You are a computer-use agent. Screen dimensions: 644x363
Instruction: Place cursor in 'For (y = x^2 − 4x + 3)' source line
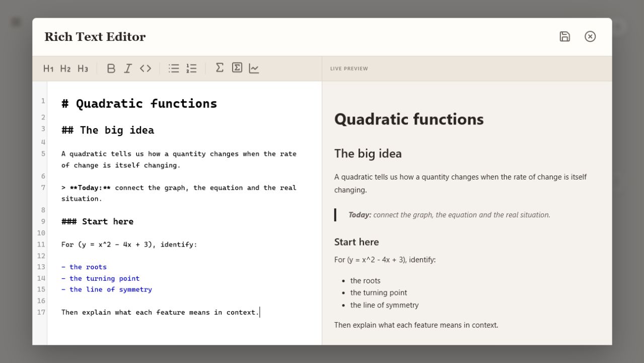coord(129,245)
